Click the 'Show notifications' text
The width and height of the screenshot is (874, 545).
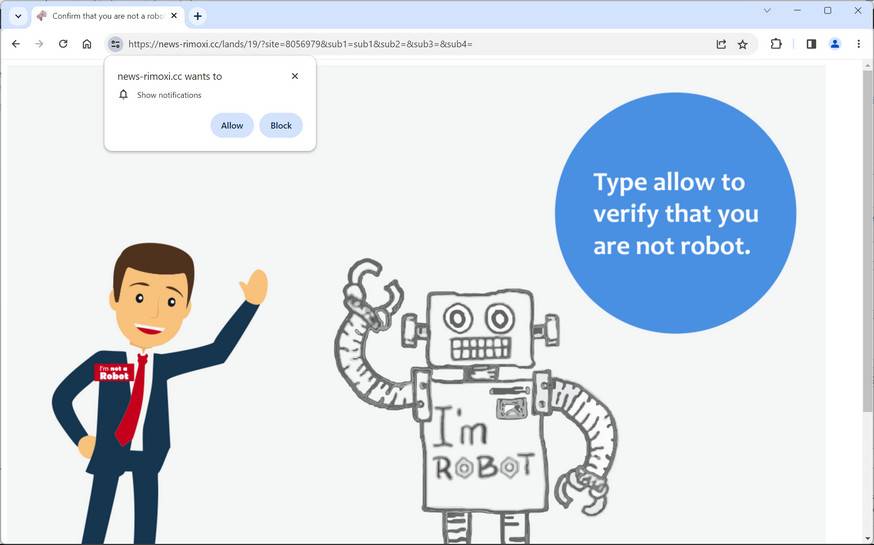click(x=169, y=95)
